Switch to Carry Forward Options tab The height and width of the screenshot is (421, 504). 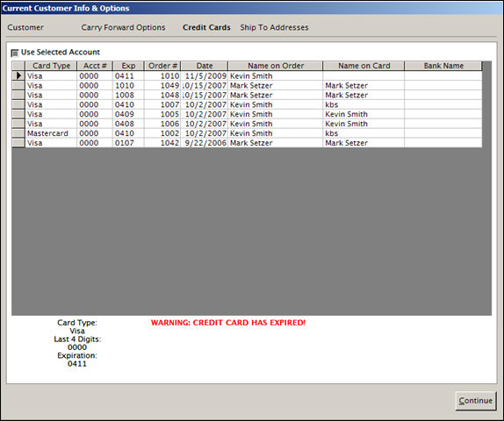point(123,27)
